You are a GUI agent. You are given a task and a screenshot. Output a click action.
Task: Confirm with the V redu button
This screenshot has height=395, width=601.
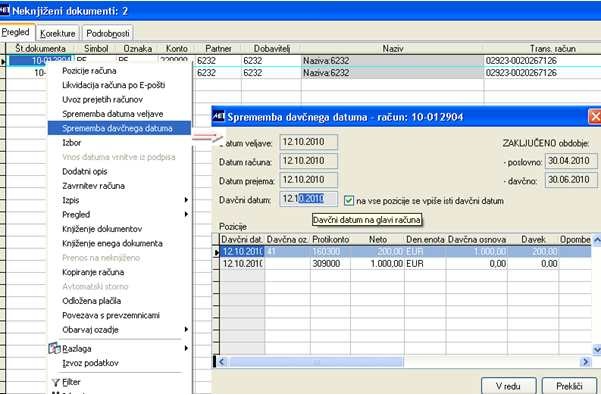click(x=508, y=386)
